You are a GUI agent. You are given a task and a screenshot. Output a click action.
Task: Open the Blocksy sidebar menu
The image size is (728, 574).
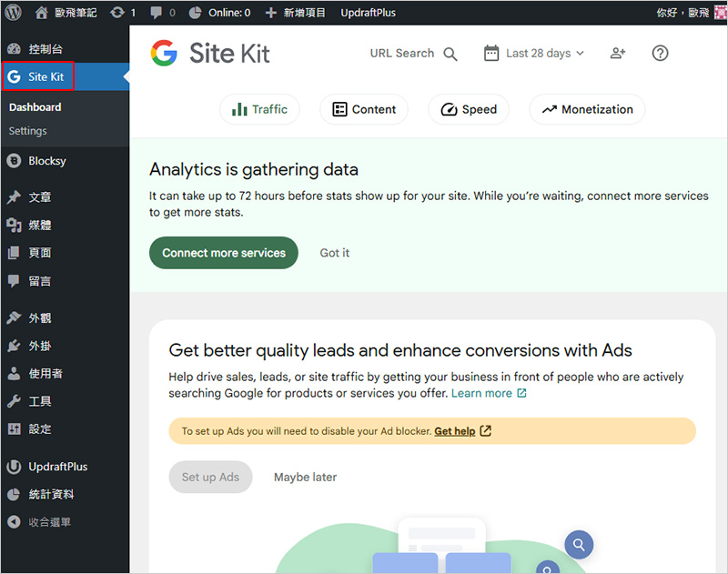[47, 161]
